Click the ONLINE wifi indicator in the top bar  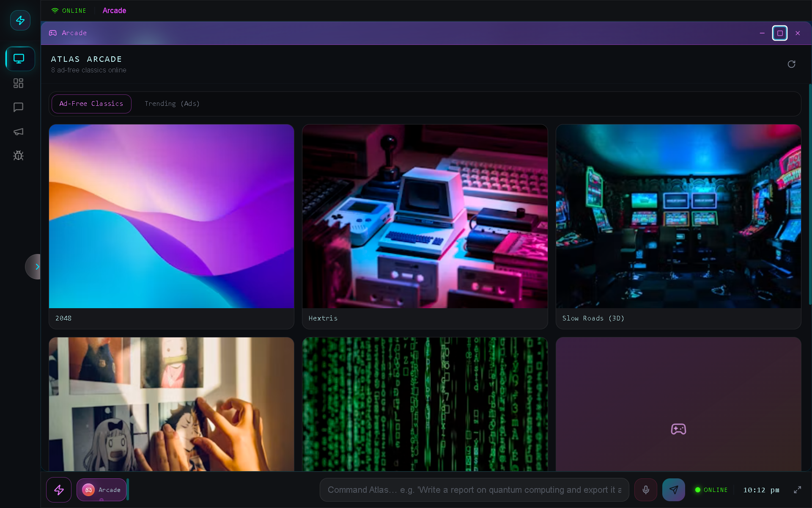tap(69, 11)
